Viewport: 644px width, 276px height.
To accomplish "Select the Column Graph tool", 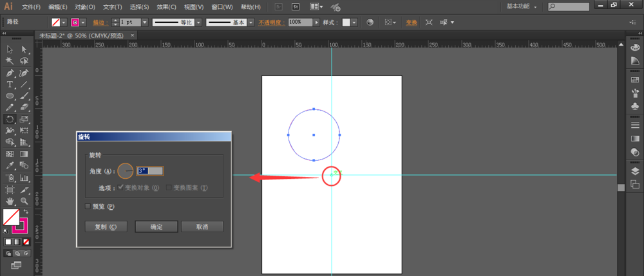I will [24, 178].
